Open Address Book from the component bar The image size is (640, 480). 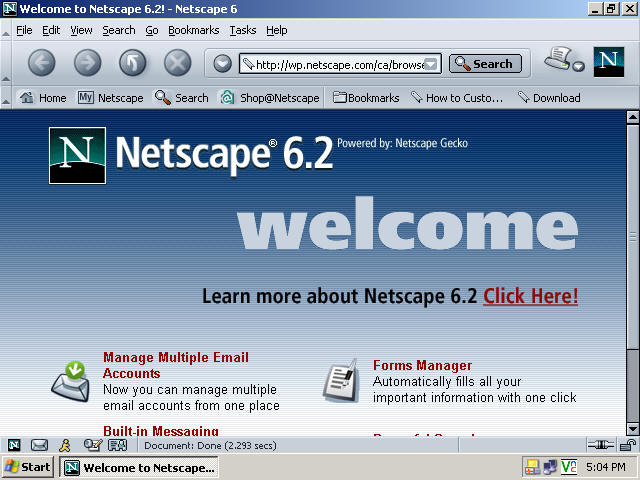tap(118, 445)
